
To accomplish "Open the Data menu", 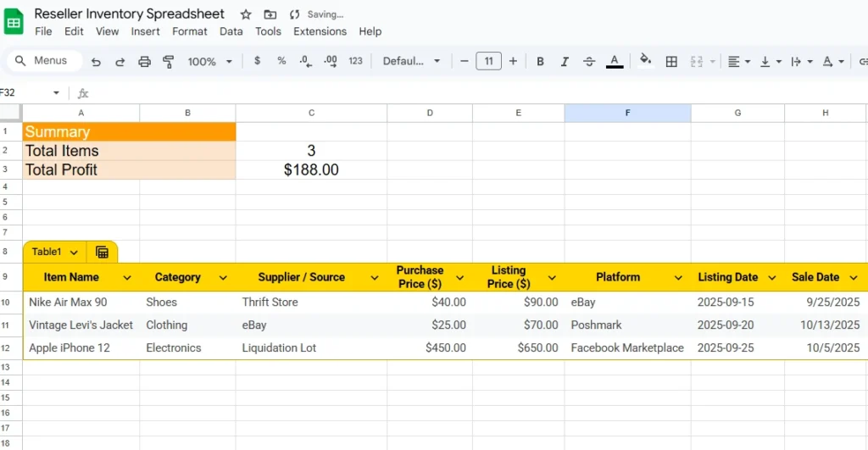I will point(231,31).
